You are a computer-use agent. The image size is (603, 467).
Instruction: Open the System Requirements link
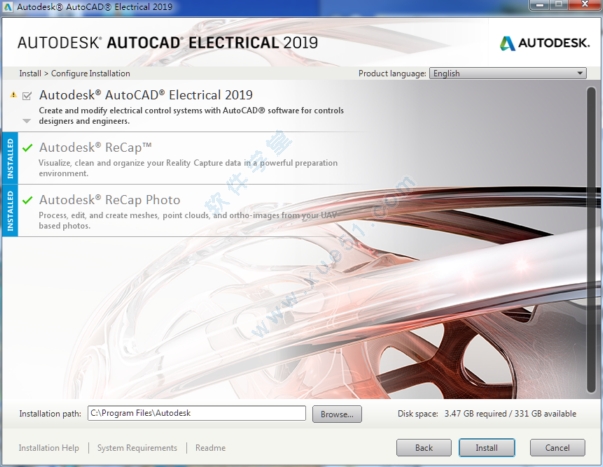[x=137, y=448]
